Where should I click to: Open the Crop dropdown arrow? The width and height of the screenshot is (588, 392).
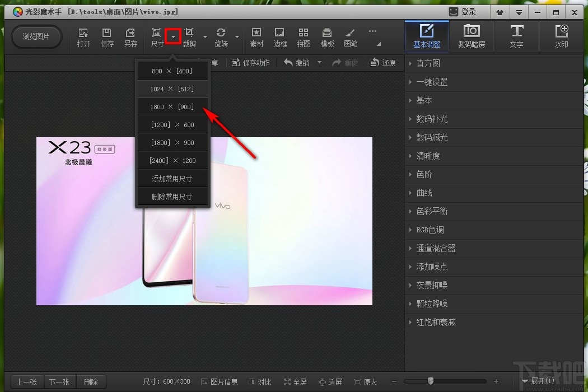tap(205, 37)
